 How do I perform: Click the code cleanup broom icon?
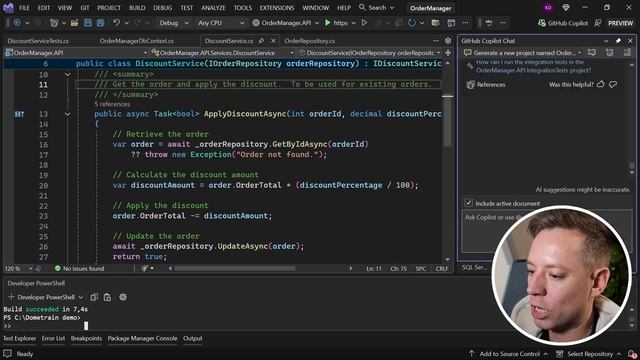click(144, 268)
